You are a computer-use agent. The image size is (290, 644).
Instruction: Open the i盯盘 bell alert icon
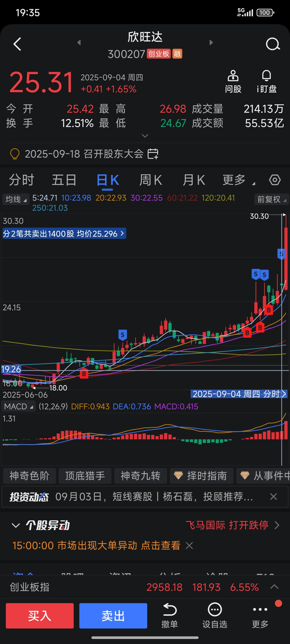(266, 82)
